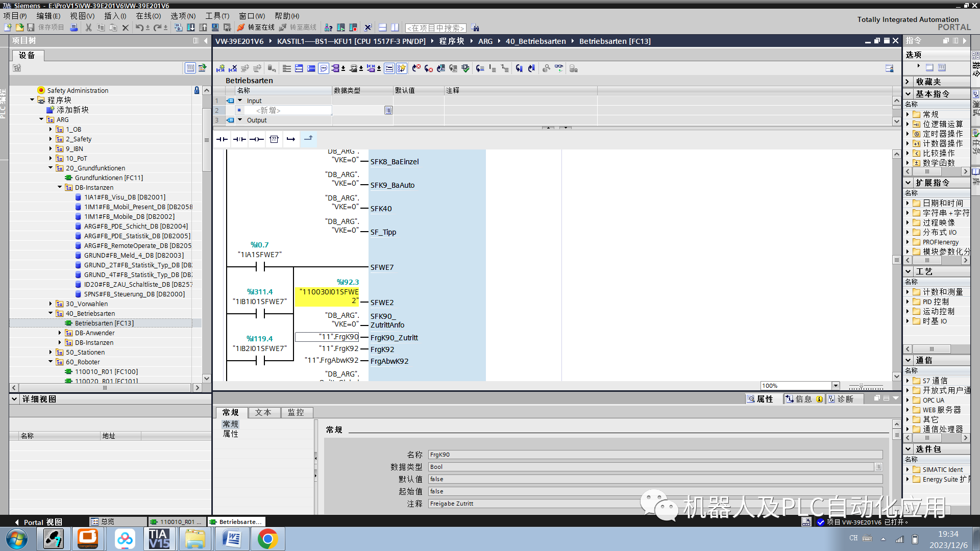Click the compile icon in main toolbar
The width and height of the screenshot is (980, 551).
tap(178, 28)
